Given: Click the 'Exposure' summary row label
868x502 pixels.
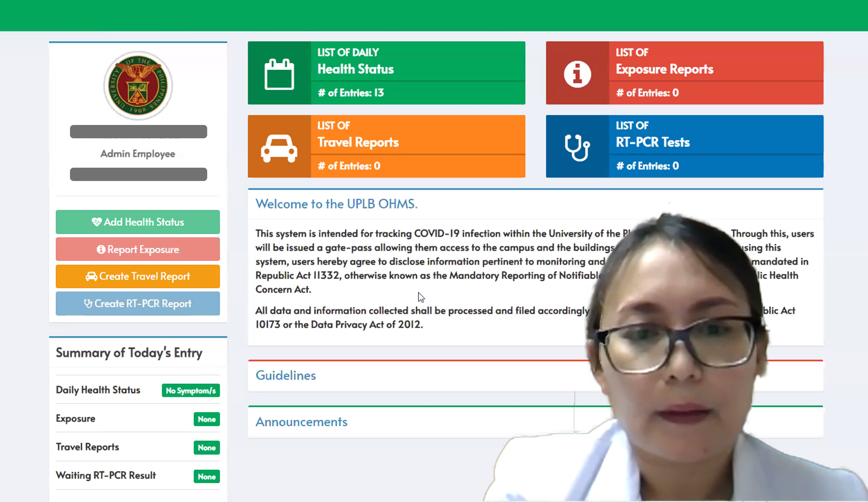Looking at the screenshot, I should (x=76, y=419).
